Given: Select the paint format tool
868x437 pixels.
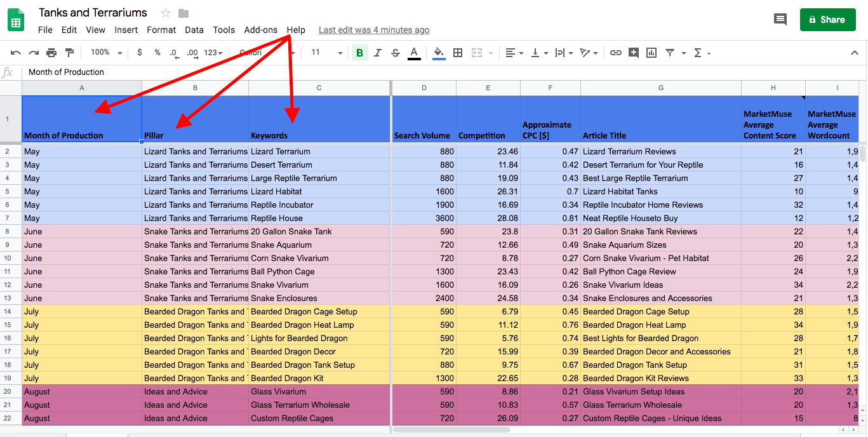Looking at the screenshot, I should click(x=69, y=53).
